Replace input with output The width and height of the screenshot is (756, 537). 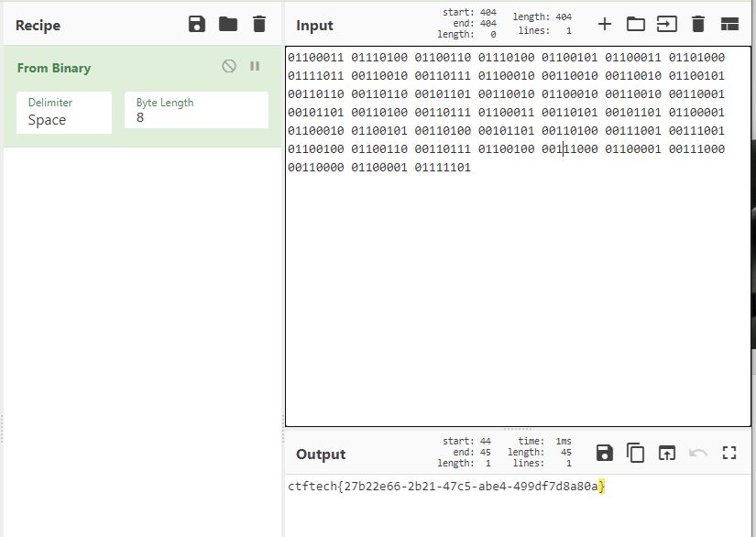coord(667,453)
